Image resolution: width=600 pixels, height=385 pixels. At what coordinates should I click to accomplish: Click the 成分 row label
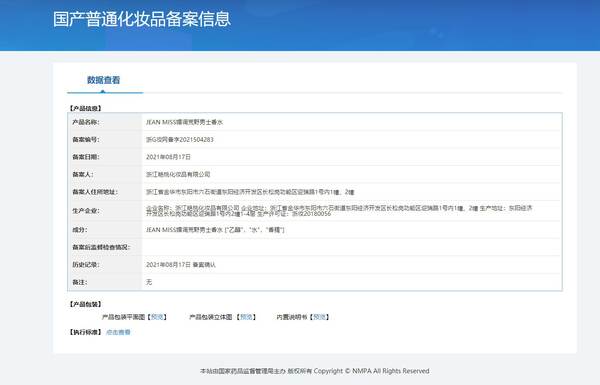click(x=80, y=230)
